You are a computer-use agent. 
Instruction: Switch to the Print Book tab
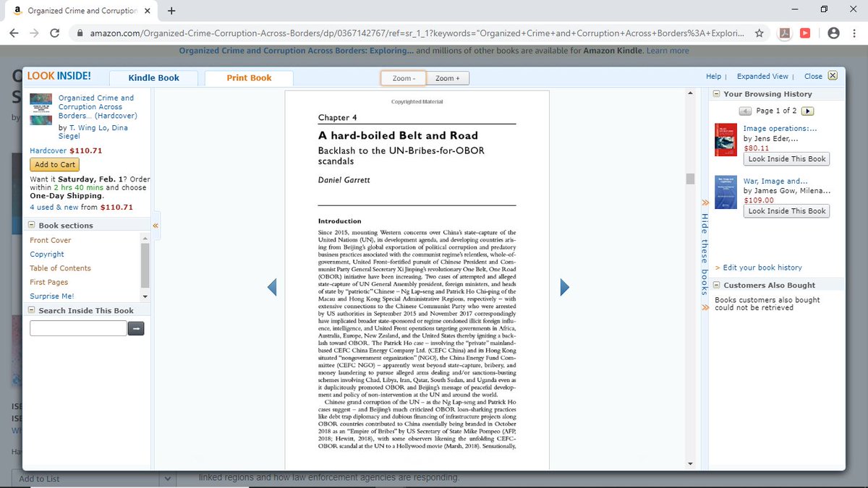tap(250, 78)
